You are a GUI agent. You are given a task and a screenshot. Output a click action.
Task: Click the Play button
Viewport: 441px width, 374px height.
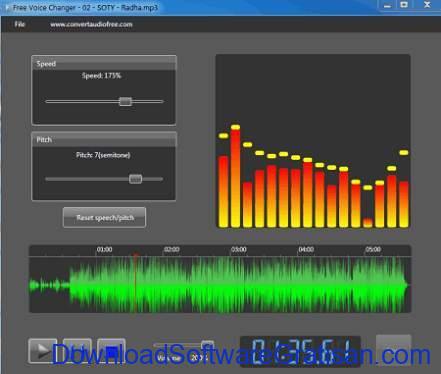pos(42,351)
